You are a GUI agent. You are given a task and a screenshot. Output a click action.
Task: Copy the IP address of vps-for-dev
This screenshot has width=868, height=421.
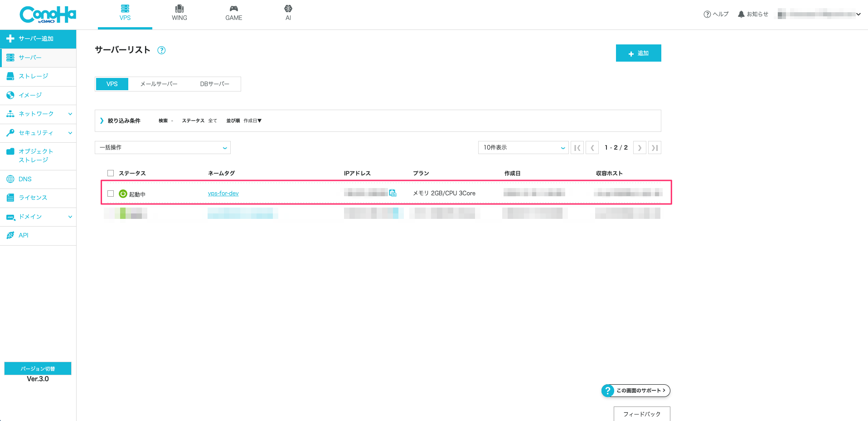tap(393, 193)
